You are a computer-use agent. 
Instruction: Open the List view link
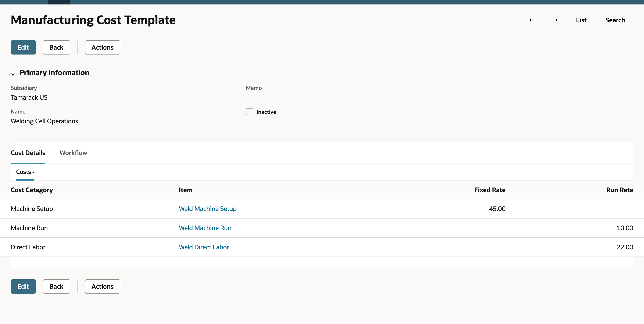pos(581,20)
